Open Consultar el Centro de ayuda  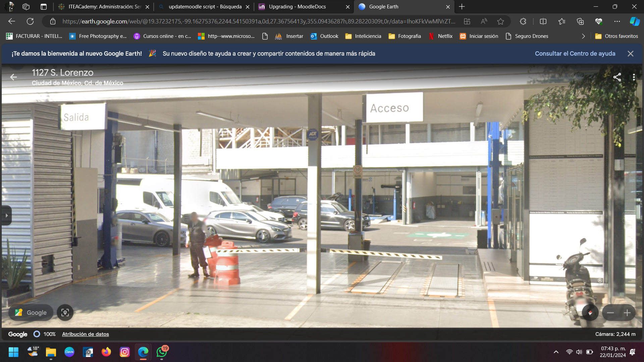[575, 54]
